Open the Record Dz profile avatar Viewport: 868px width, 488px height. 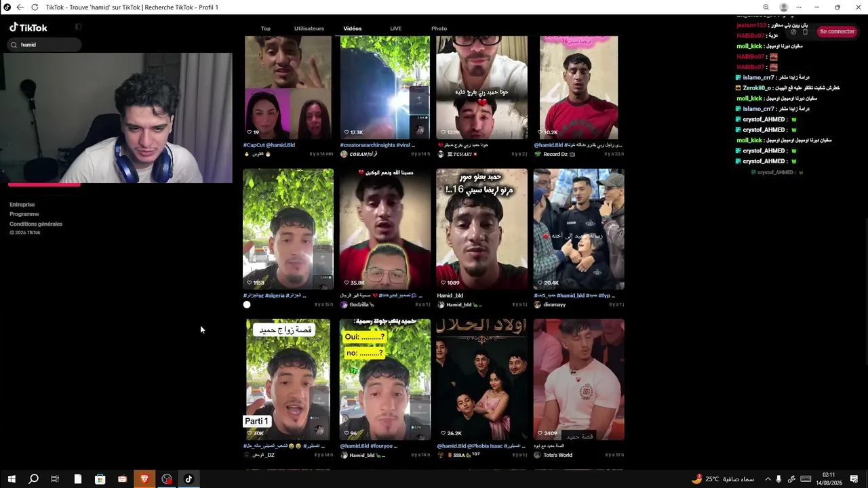[538, 155]
